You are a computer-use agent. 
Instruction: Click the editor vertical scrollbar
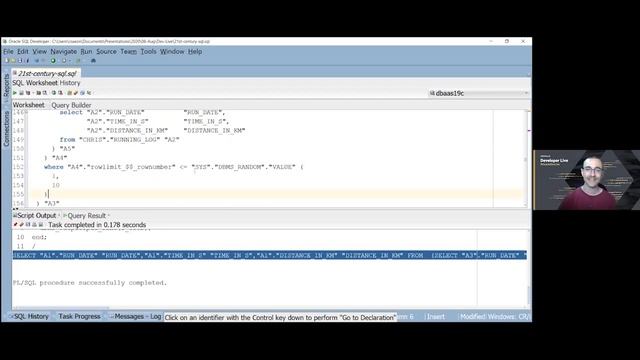526,159
